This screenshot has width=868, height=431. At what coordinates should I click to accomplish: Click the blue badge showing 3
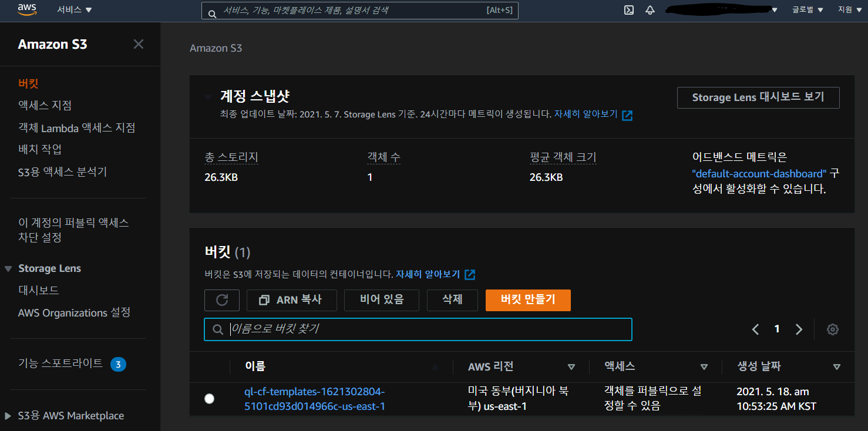[x=118, y=364]
